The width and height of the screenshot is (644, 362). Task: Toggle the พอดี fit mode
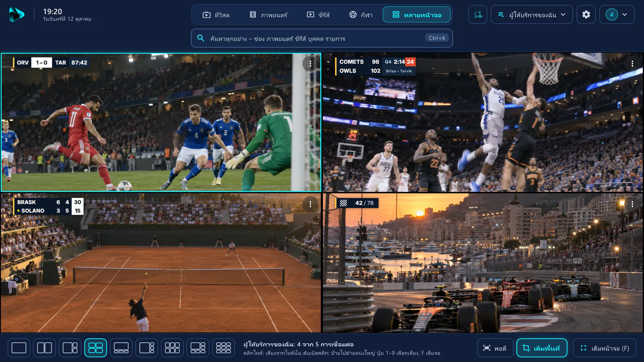[495, 348]
